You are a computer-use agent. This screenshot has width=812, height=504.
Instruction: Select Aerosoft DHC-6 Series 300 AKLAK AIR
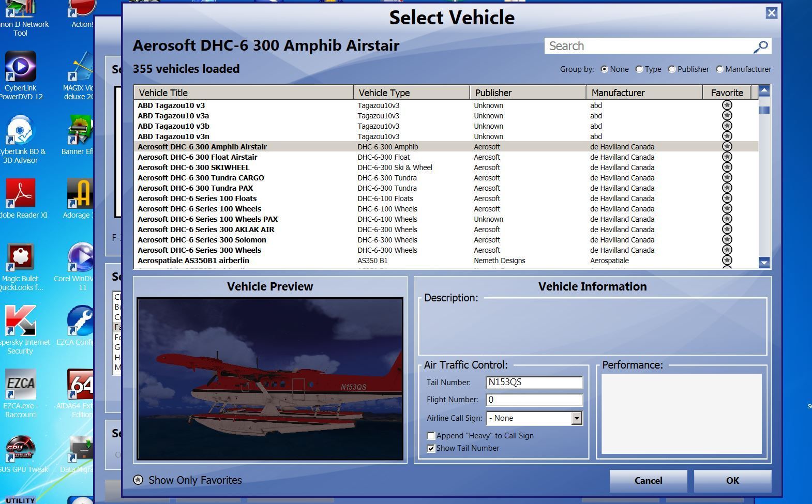[446, 229]
